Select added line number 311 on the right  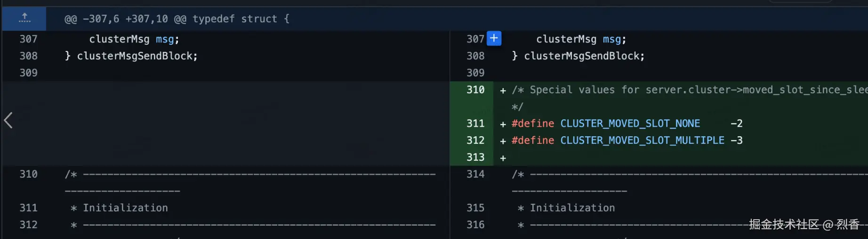tap(475, 124)
